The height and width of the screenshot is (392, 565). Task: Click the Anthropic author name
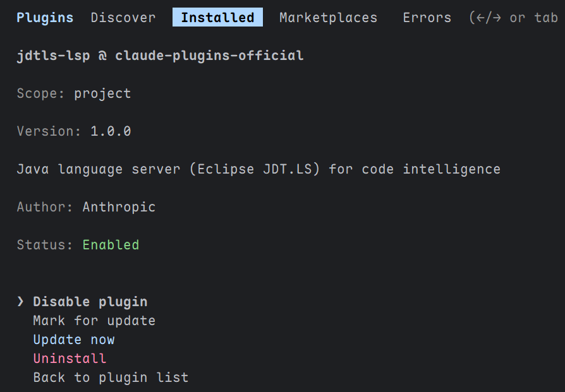119,207
